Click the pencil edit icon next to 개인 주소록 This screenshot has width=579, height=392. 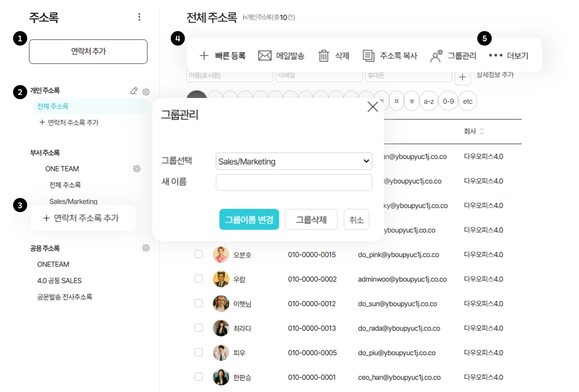[x=134, y=91]
